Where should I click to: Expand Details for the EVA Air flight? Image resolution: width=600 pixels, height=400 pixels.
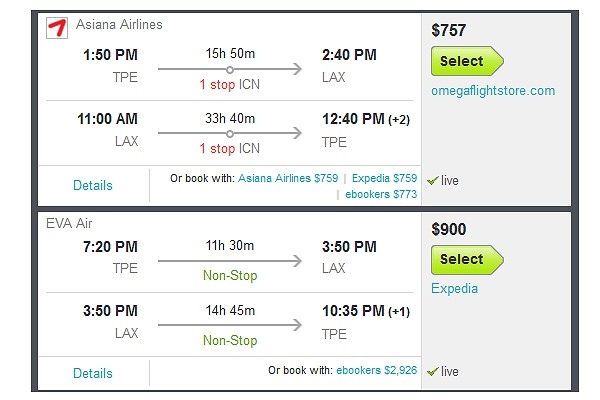[x=92, y=373]
